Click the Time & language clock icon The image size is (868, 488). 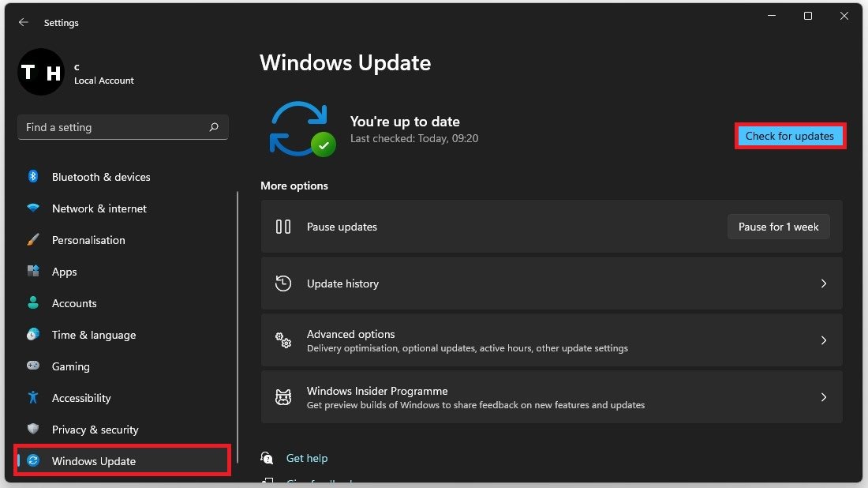pyautogui.click(x=33, y=335)
